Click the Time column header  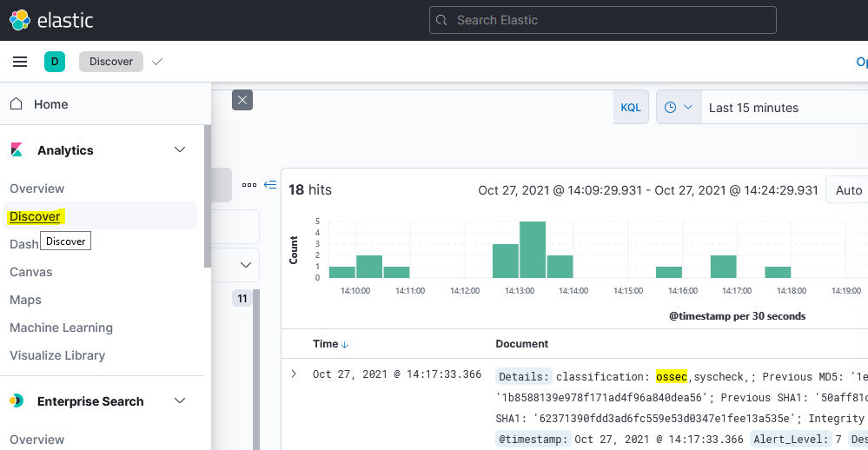[326, 344]
